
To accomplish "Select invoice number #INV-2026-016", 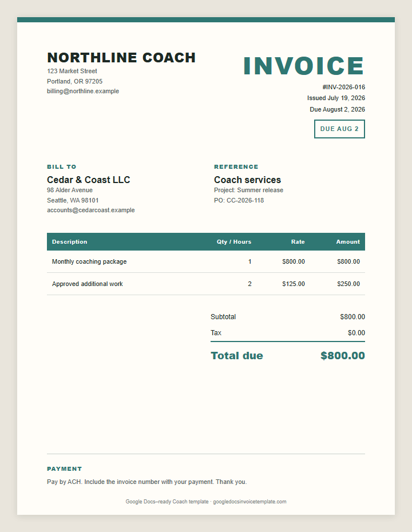I will (x=343, y=87).
